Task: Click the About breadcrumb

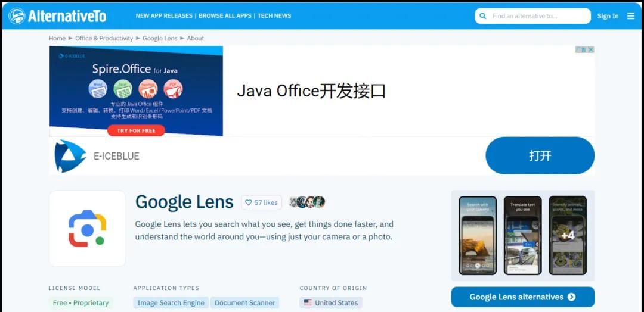Action: (195, 38)
